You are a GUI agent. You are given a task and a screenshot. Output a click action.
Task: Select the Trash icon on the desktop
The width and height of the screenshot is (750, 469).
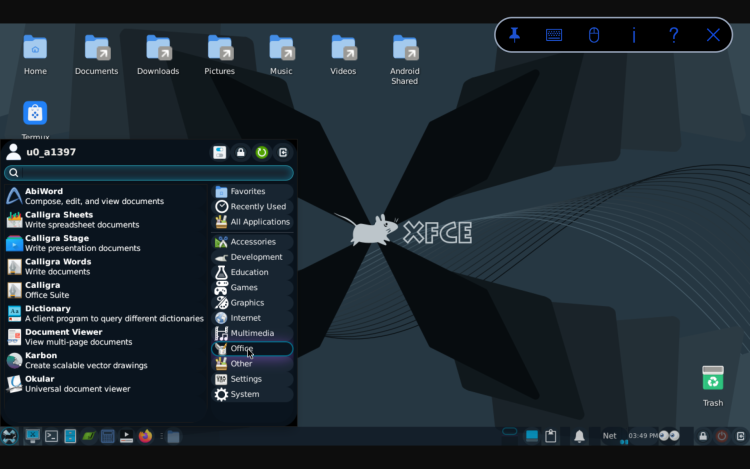tap(713, 386)
